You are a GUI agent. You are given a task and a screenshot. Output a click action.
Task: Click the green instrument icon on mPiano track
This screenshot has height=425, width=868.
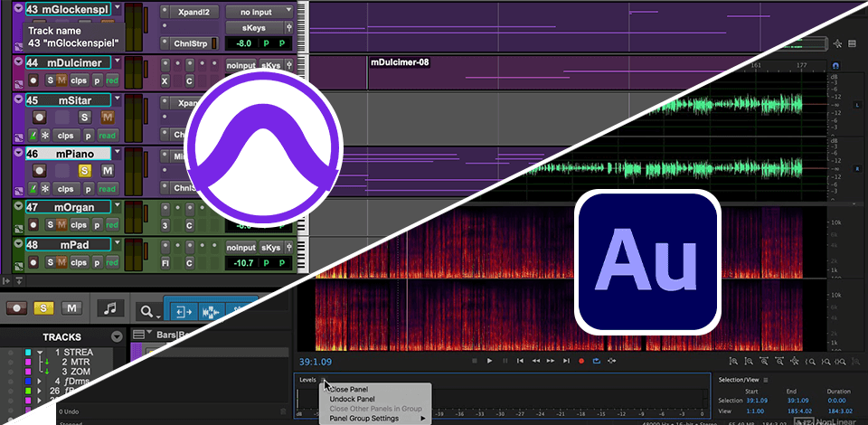click(x=33, y=189)
